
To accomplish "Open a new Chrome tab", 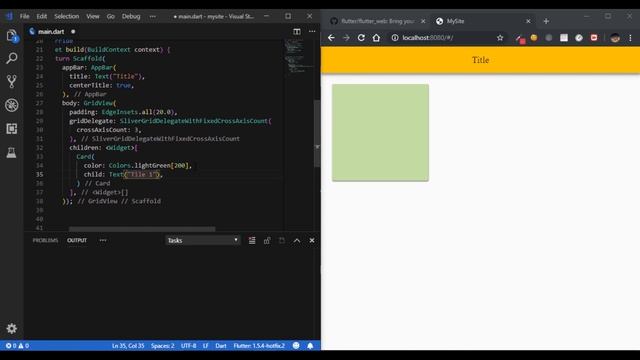I will tap(546, 21).
